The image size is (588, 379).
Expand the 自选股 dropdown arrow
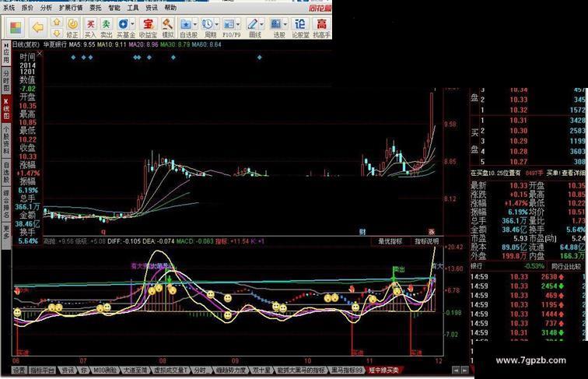click(195, 24)
